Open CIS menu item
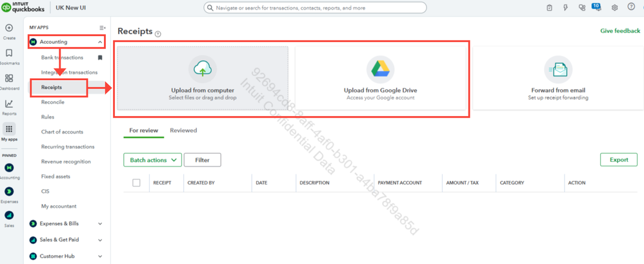This screenshot has width=644, height=264. click(45, 191)
